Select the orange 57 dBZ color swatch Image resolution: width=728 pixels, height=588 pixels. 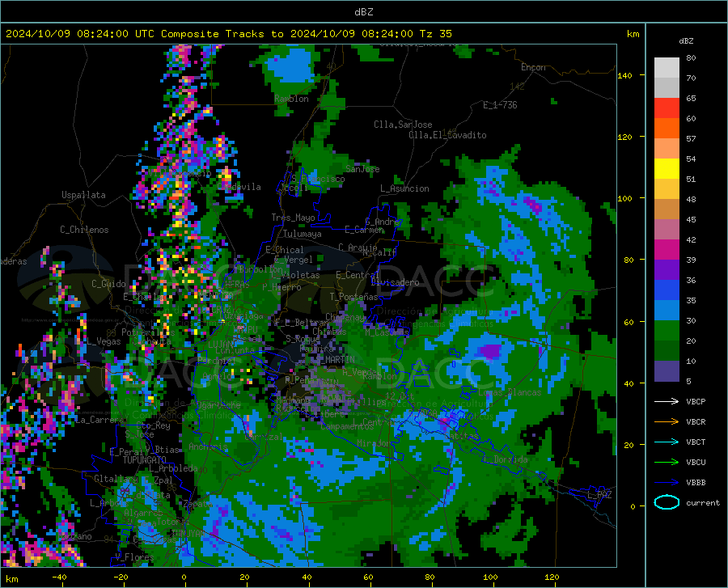(667, 129)
